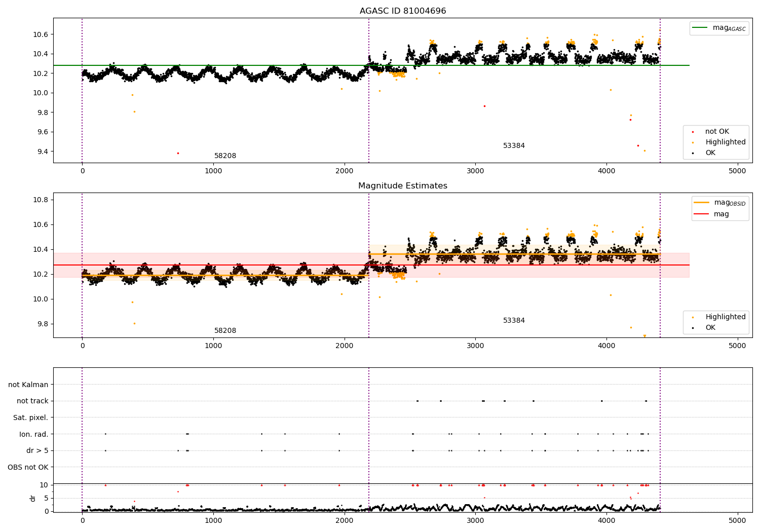Click the 'not Kalman' row label
Viewport: 760px width, 532px height.
[28, 385]
